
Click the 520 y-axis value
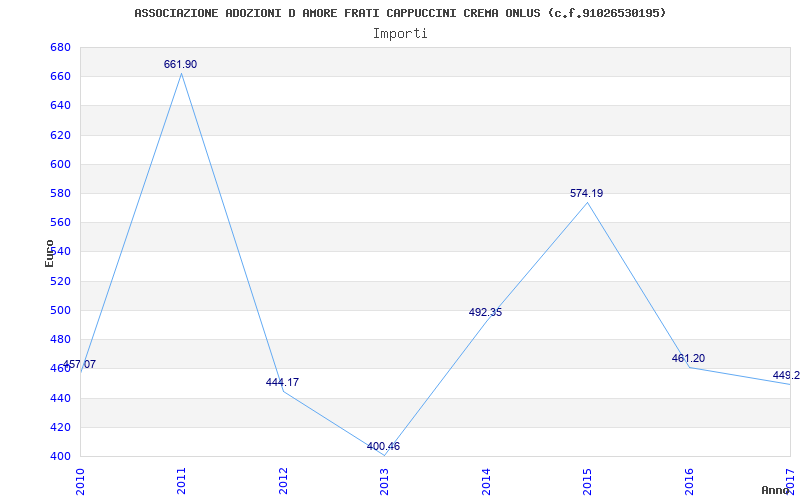point(60,281)
